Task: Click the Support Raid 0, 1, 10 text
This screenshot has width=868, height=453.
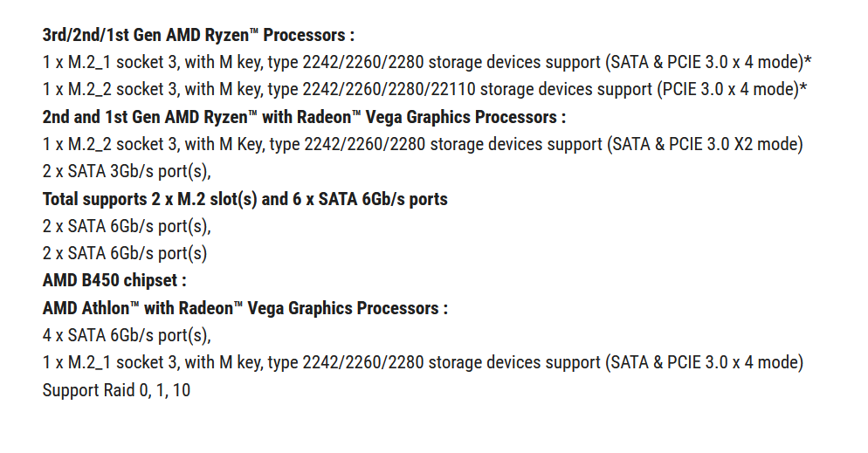Action: point(116,390)
